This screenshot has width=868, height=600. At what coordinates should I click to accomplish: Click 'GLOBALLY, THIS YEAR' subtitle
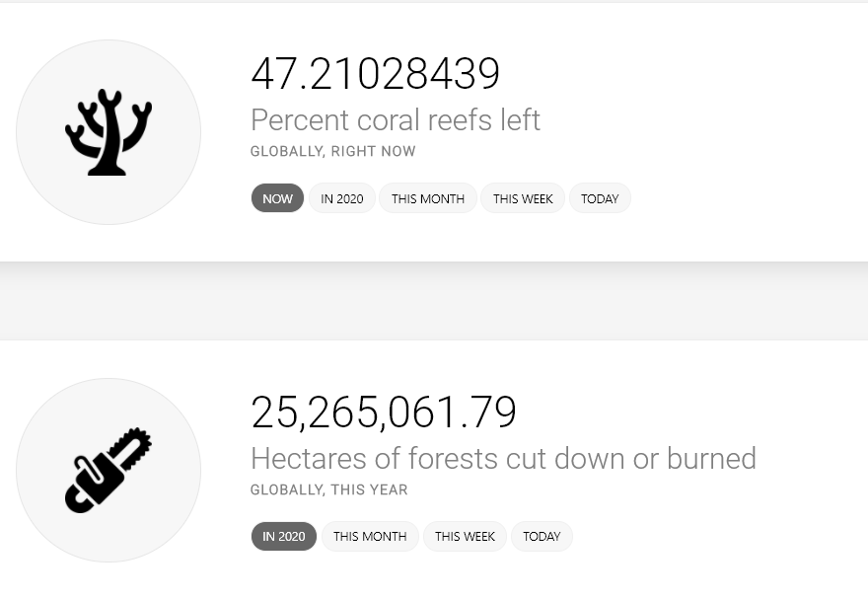click(328, 489)
